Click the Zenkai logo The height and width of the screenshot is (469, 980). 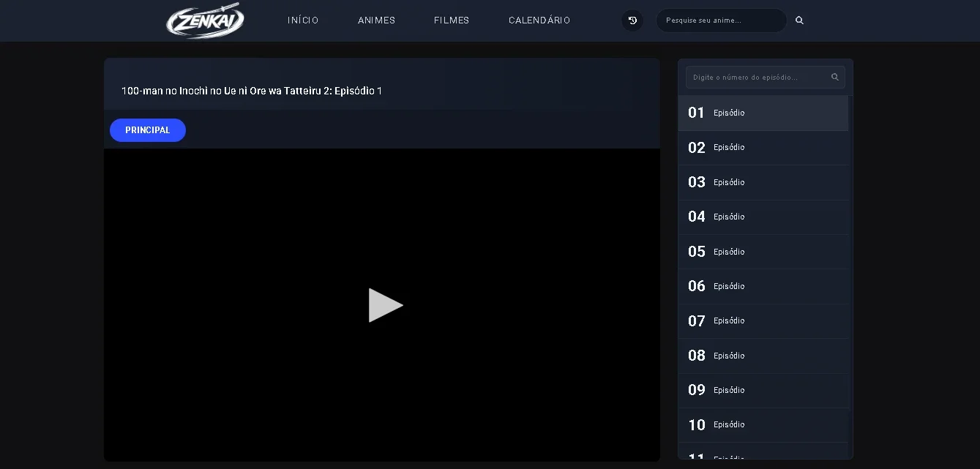[205, 20]
